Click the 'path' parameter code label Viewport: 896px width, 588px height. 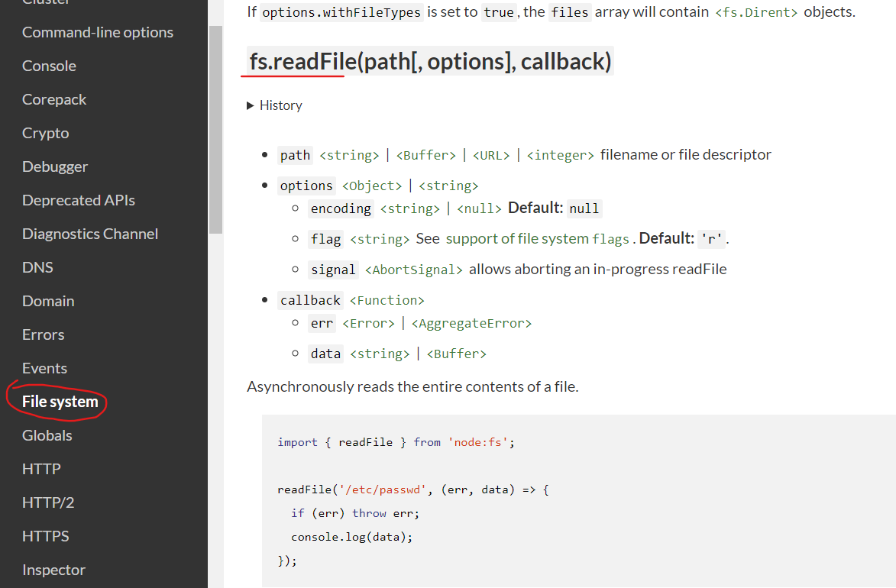(x=296, y=156)
